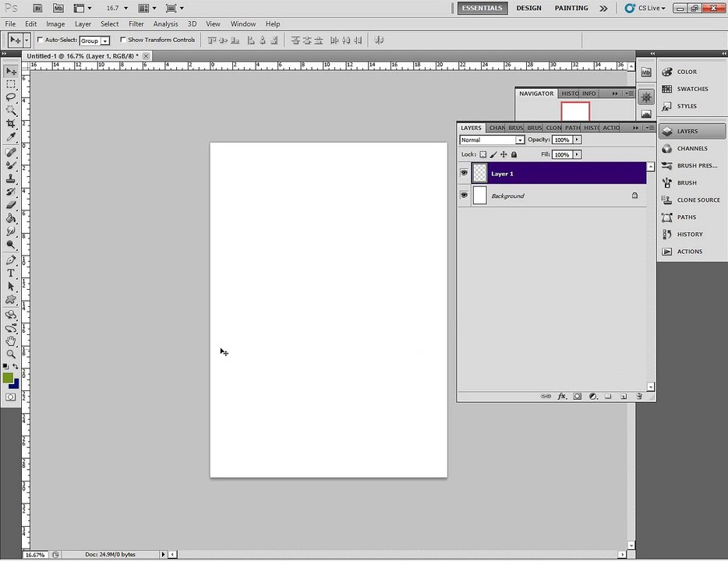Select the Eraser tool

[11, 205]
